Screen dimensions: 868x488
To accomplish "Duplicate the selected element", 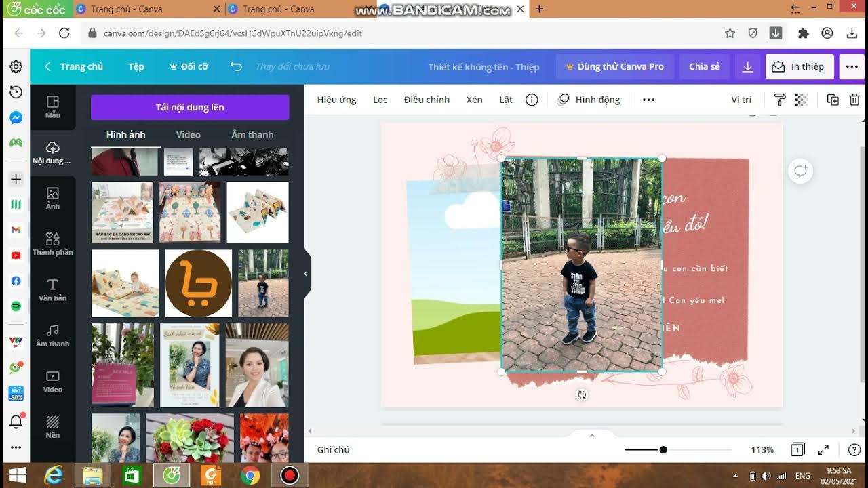I will tap(833, 100).
